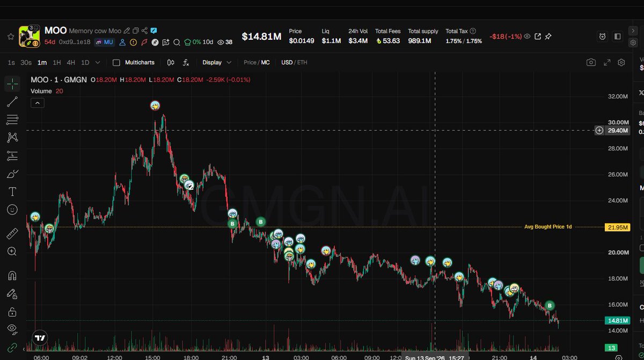Add MOO to favorites with the star

pyautogui.click(x=11, y=37)
